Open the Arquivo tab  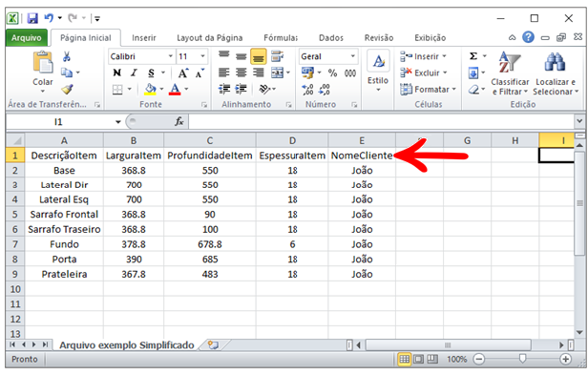point(27,38)
